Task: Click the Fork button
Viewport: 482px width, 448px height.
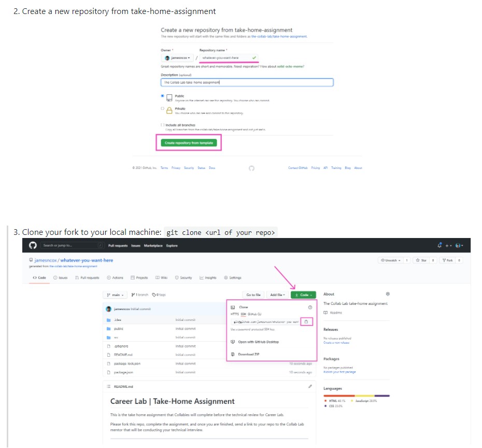Action: click(x=447, y=260)
